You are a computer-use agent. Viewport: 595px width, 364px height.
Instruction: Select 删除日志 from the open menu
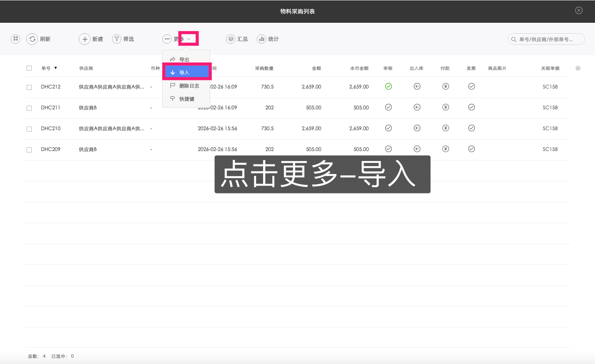tap(190, 85)
